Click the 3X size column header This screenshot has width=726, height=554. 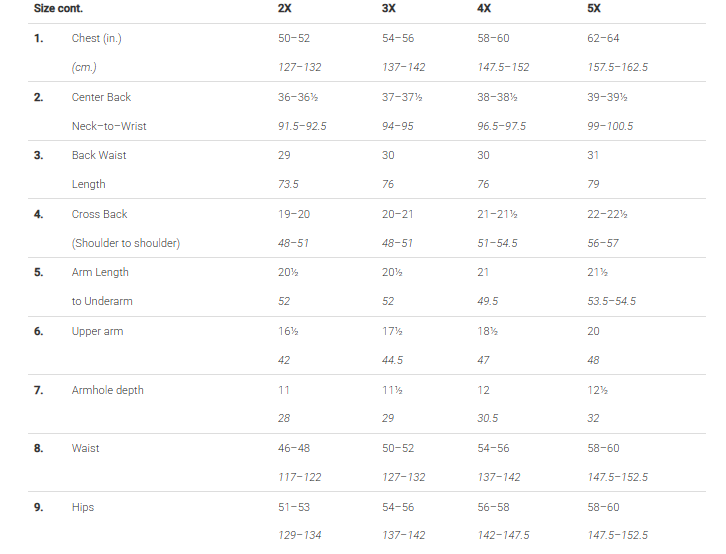[388, 8]
